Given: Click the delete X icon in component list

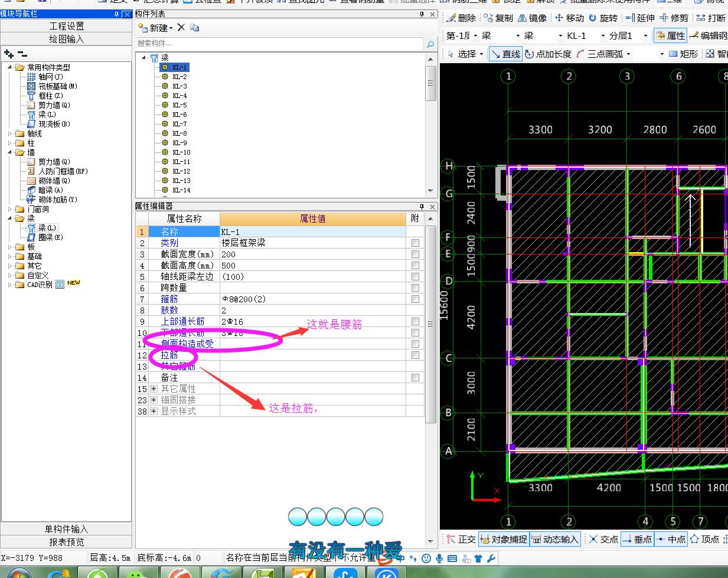Looking at the screenshot, I should click(x=181, y=27).
